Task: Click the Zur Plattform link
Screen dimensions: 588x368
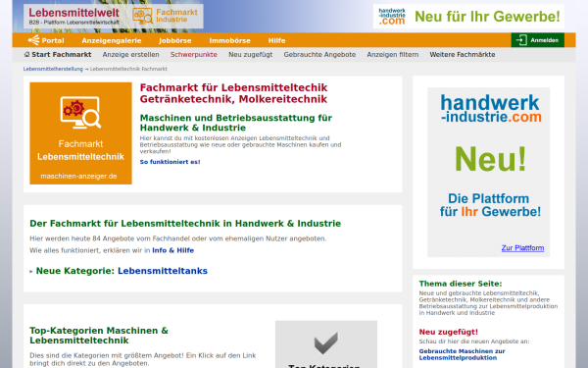Action: [x=522, y=248]
